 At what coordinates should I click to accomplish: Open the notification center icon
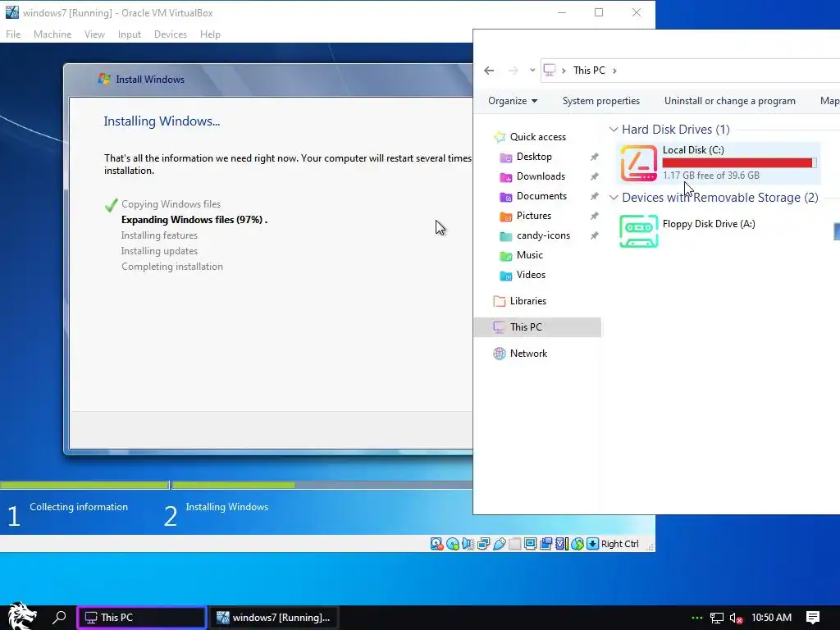pos(813,617)
